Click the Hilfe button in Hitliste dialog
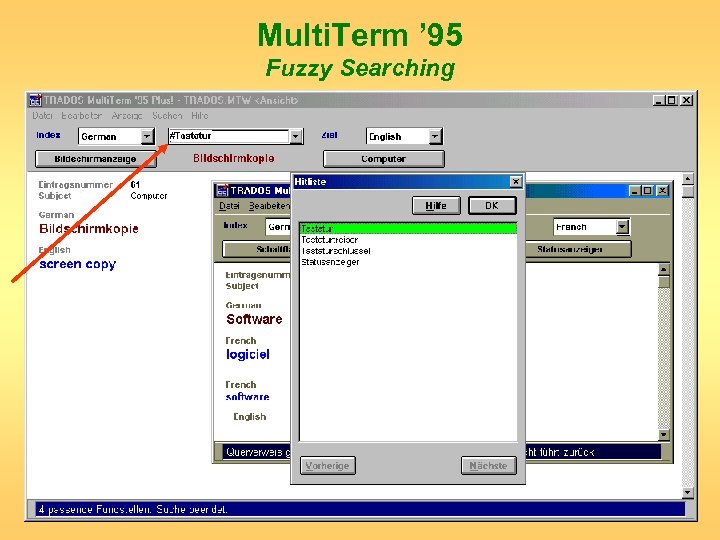The height and width of the screenshot is (540, 720). [436, 206]
